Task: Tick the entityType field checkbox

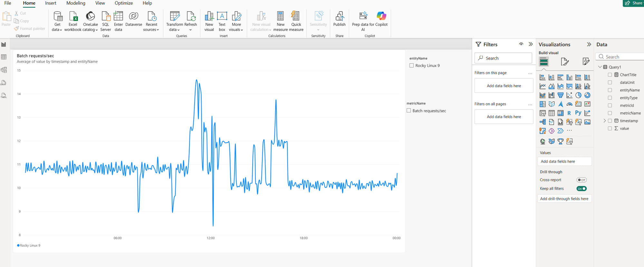Action: pos(610,98)
